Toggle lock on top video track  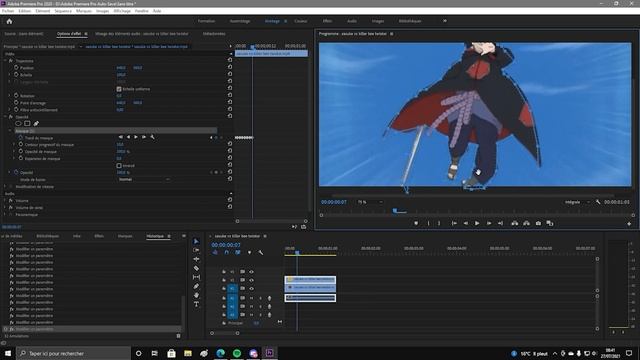tap(224, 272)
